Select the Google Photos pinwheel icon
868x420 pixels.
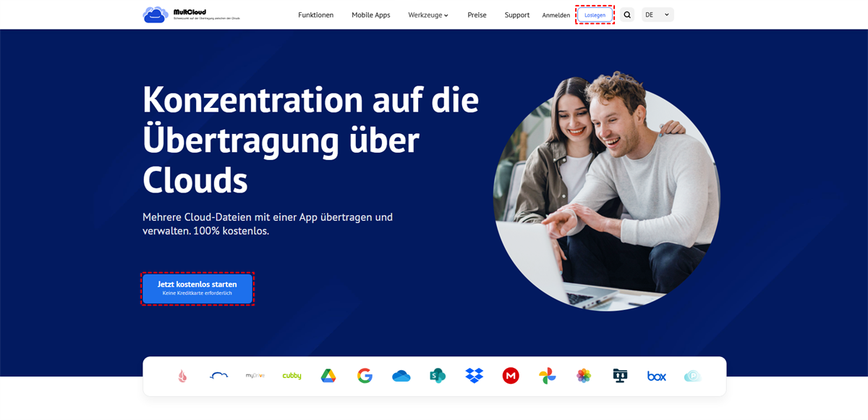coord(548,376)
